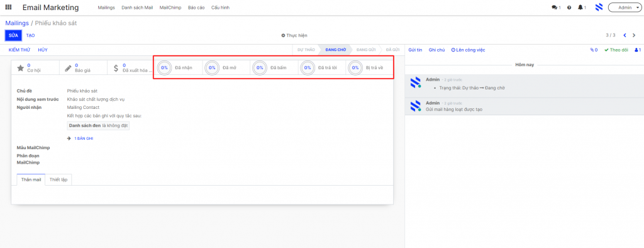Toggle the Theo dõi follow button
Screen dimensions: 644x248
coord(616,50)
